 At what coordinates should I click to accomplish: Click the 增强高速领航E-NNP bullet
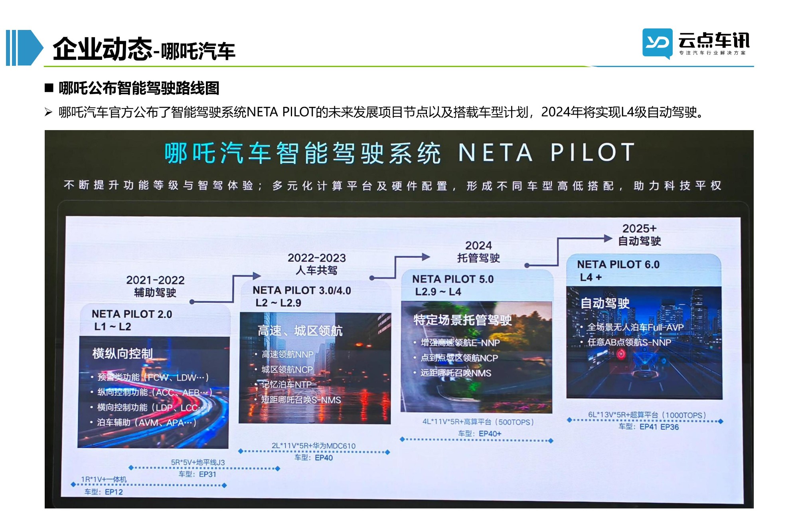[x=456, y=342]
